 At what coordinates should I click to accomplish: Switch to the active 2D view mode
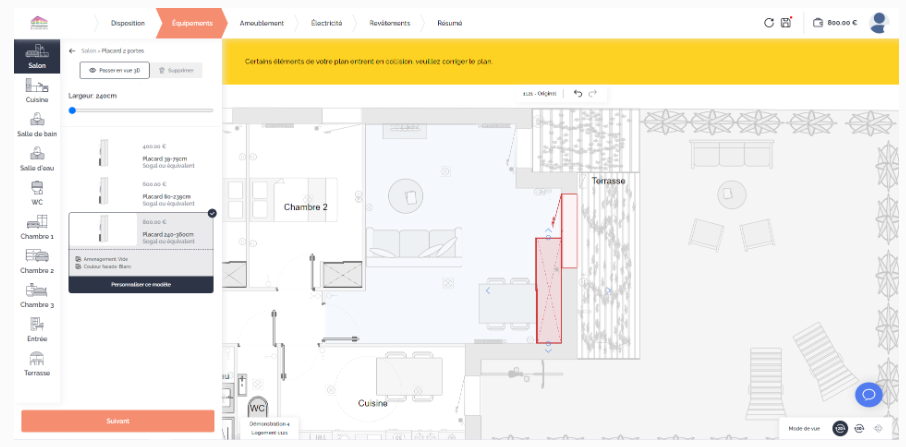click(840, 429)
